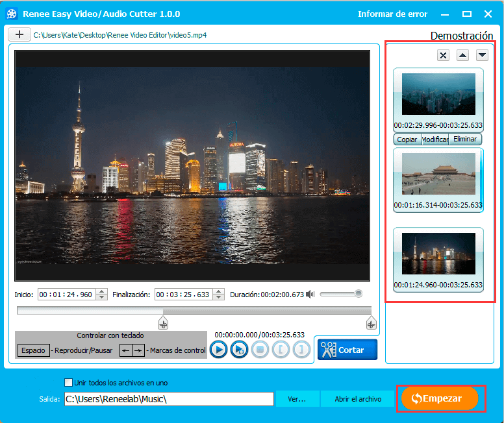The height and width of the screenshot is (423, 504).
Task: Decrease the Inicio time with the down arrow
Action: [x=101, y=297]
